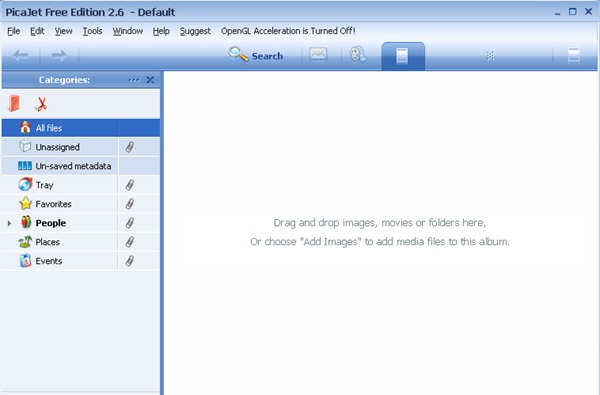Toggle the paperclip next to Unassigned
Viewport: 600px width, 395px height.
pyautogui.click(x=130, y=147)
